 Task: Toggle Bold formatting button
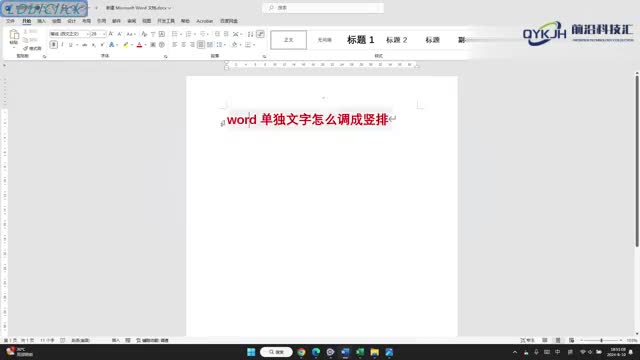point(53,45)
